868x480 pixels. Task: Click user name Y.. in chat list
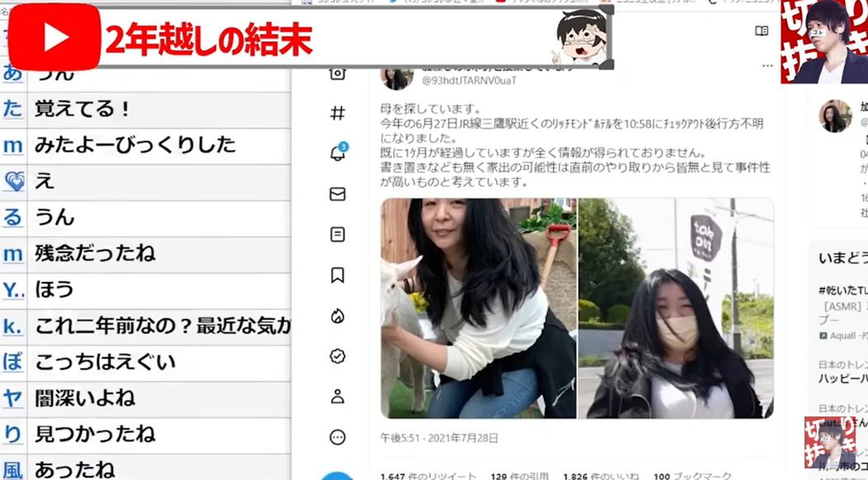(13, 289)
